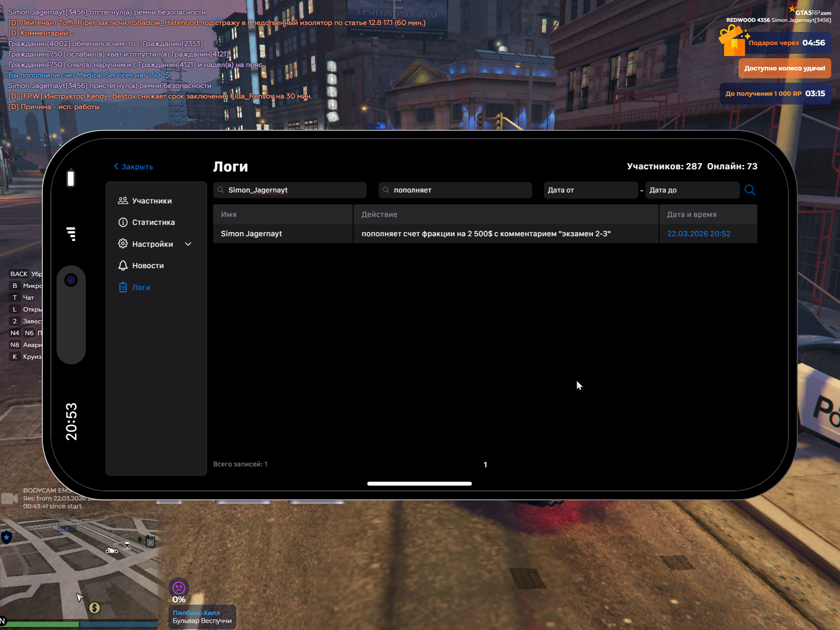Open the Статистика statistics section
The height and width of the screenshot is (630, 840).
coord(153,222)
